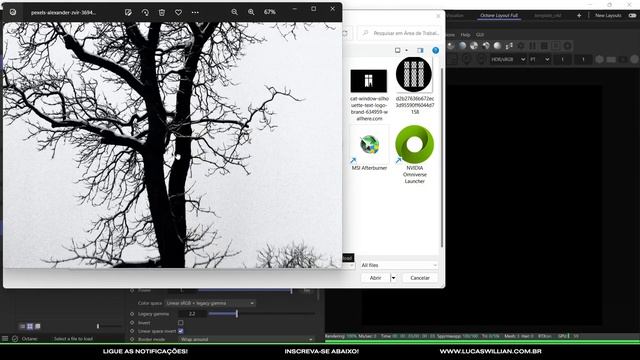Zoom out the photo with minus magnifier

pyautogui.click(x=234, y=12)
